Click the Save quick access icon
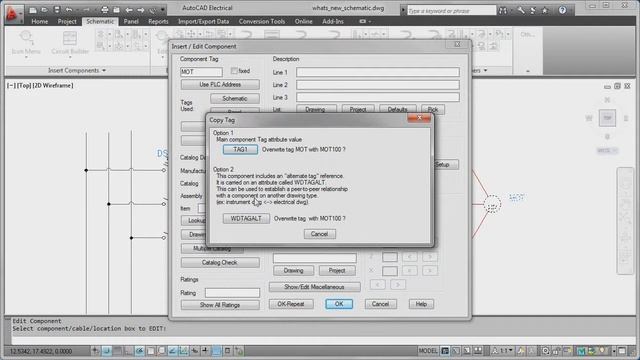The width and height of the screenshot is (640, 360). [x=57, y=10]
